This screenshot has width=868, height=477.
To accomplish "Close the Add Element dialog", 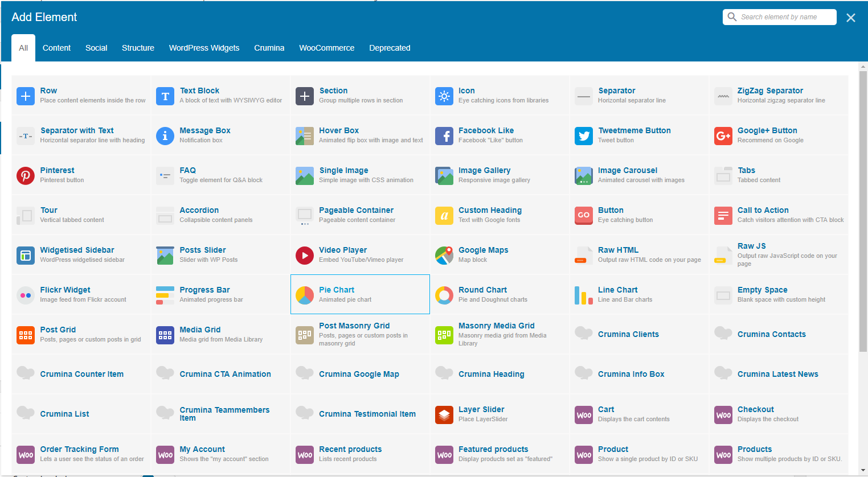I will [x=851, y=18].
